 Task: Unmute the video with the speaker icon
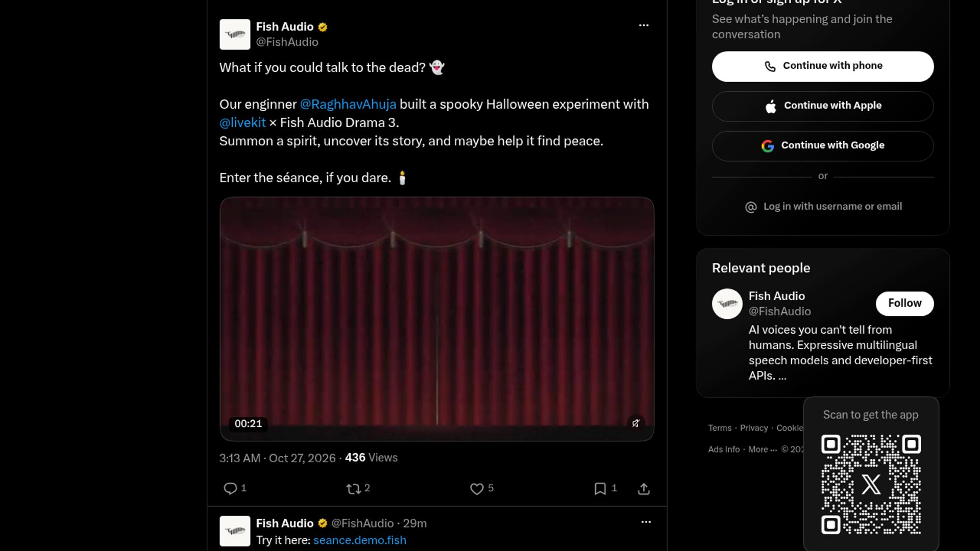[635, 423]
